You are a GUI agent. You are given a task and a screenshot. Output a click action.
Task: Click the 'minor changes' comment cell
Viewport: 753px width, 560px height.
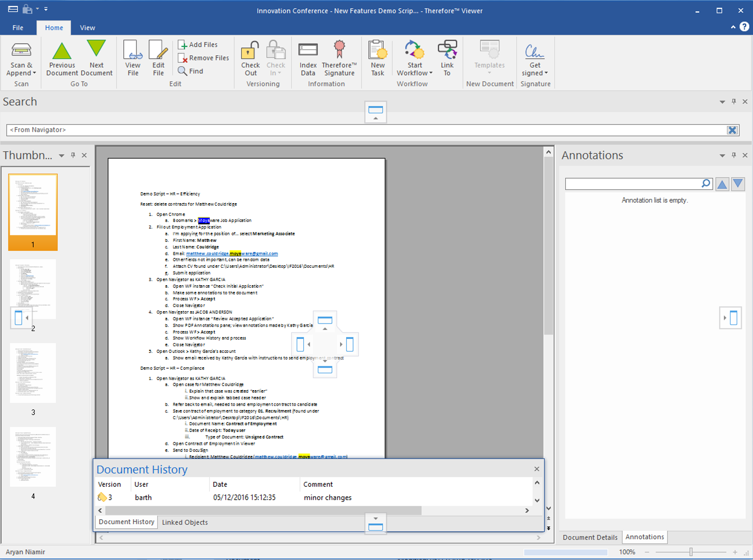328,497
